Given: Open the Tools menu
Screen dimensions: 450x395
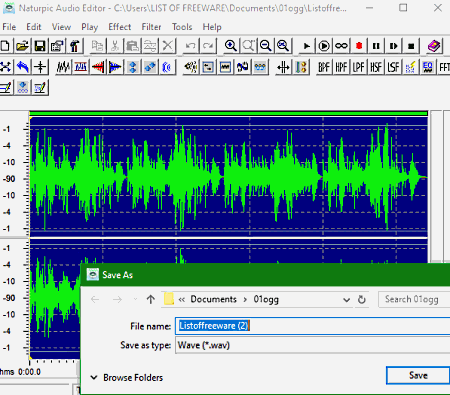Looking at the screenshot, I should (182, 27).
